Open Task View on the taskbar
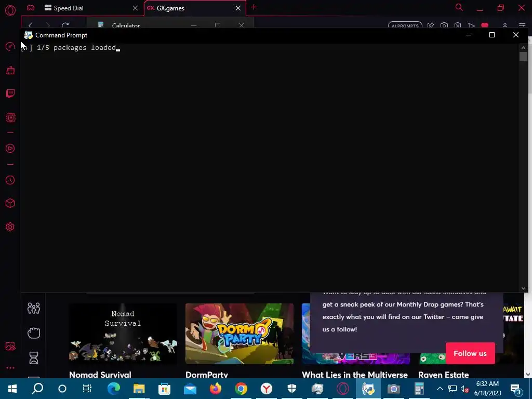 tap(87, 389)
